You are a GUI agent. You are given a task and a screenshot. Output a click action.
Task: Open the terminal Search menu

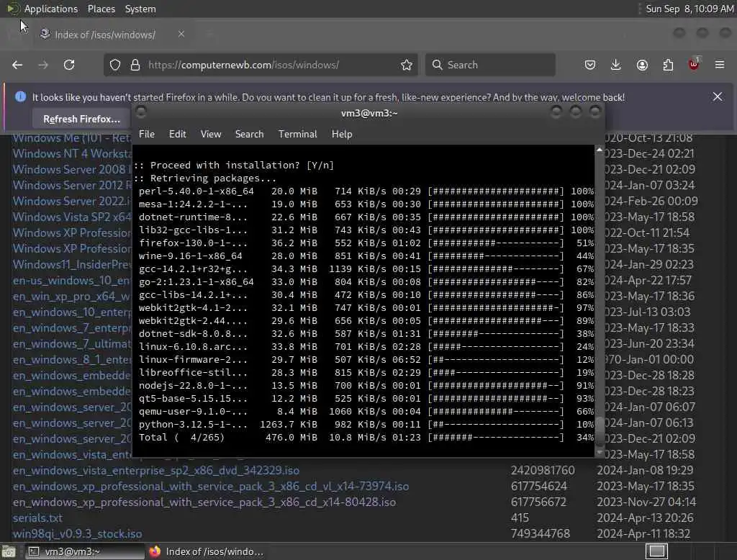(249, 134)
